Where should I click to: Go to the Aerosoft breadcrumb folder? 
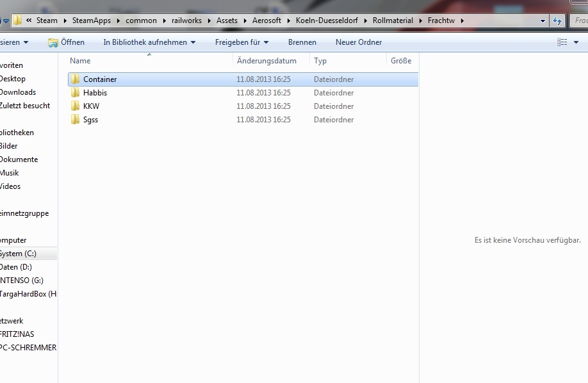266,20
